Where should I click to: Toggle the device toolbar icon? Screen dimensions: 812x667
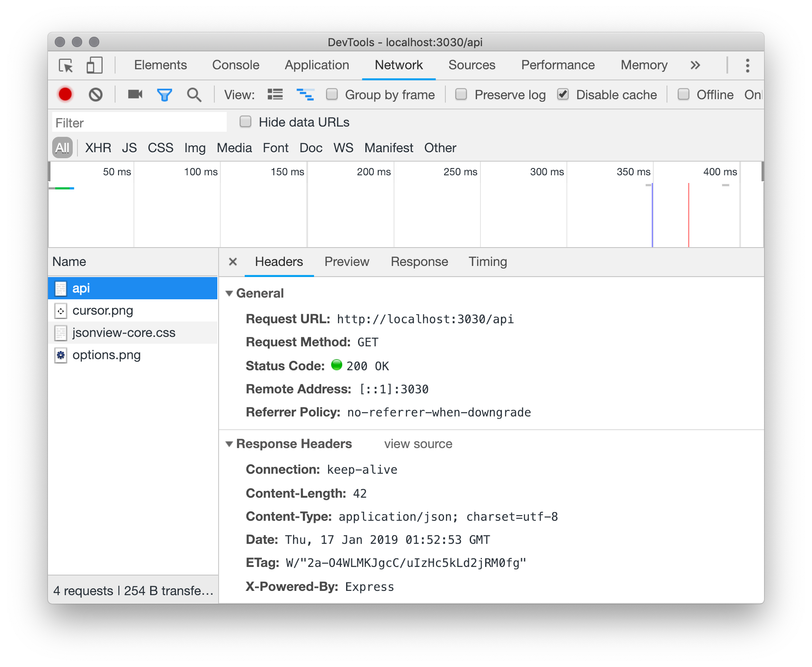click(x=94, y=65)
